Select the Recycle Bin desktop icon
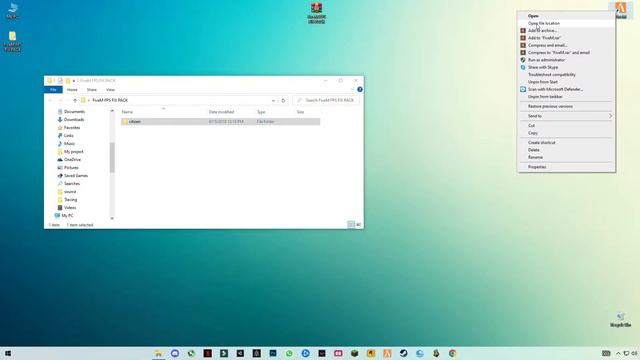Viewport: 640px width, 360px height. tap(620, 320)
